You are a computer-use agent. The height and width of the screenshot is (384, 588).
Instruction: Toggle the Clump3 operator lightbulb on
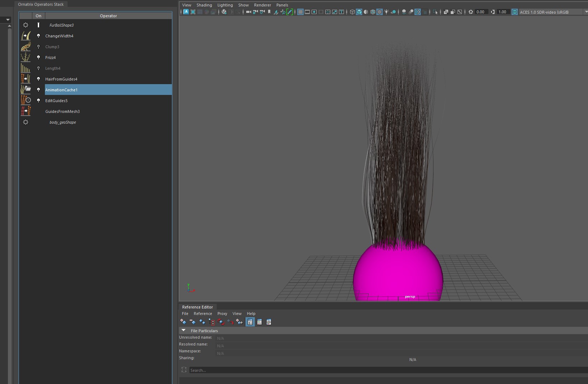[x=38, y=47]
